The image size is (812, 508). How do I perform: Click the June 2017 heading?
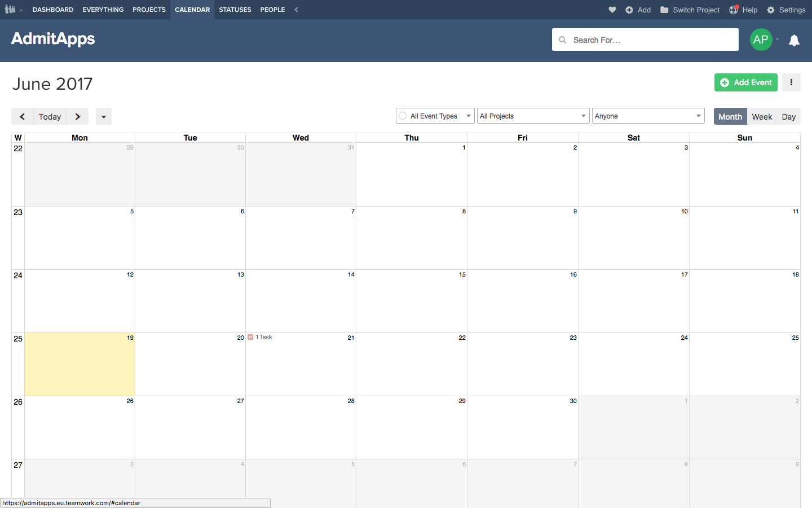coord(52,84)
